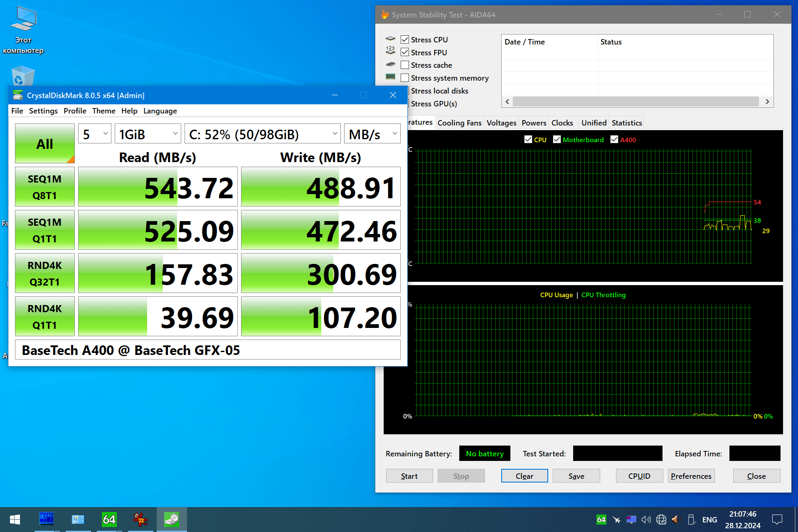Open the blue memory chip taskbar app
The image size is (798, 532).
coord(47,519)
